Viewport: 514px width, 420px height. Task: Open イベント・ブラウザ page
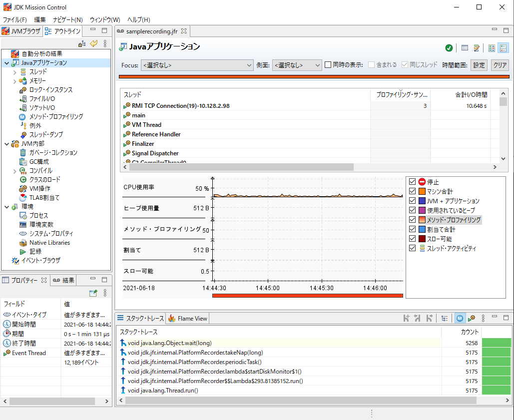coord(40,261)
